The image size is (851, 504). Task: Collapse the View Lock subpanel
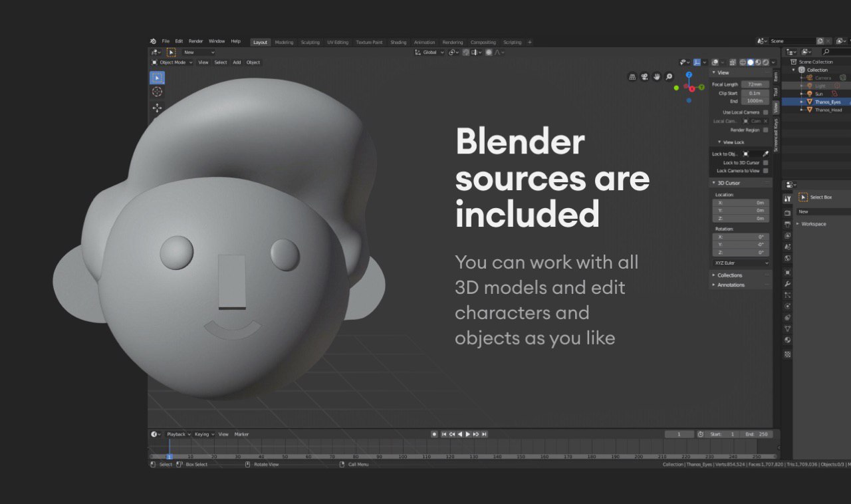tap(733, 142)
